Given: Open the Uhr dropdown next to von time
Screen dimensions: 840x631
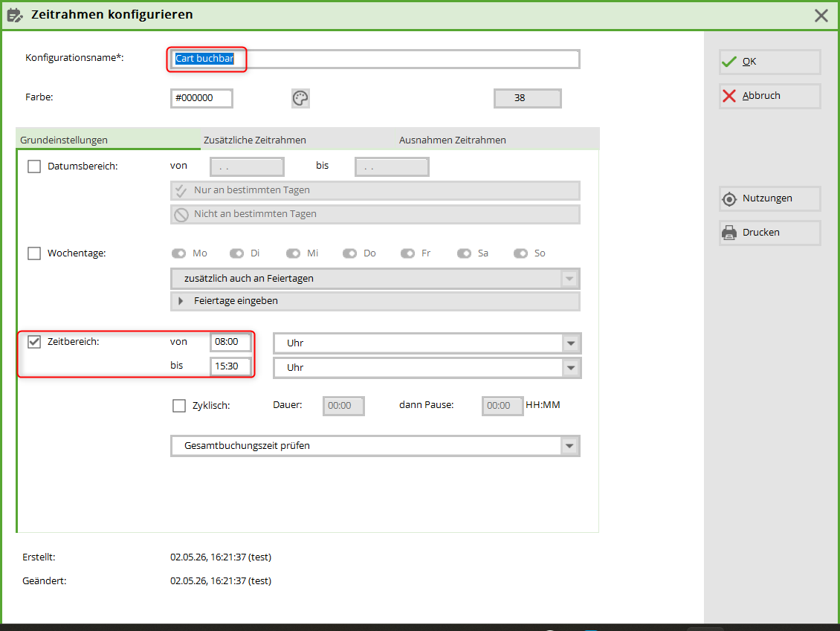Looking at the screenshot, I should pos(427,343).
